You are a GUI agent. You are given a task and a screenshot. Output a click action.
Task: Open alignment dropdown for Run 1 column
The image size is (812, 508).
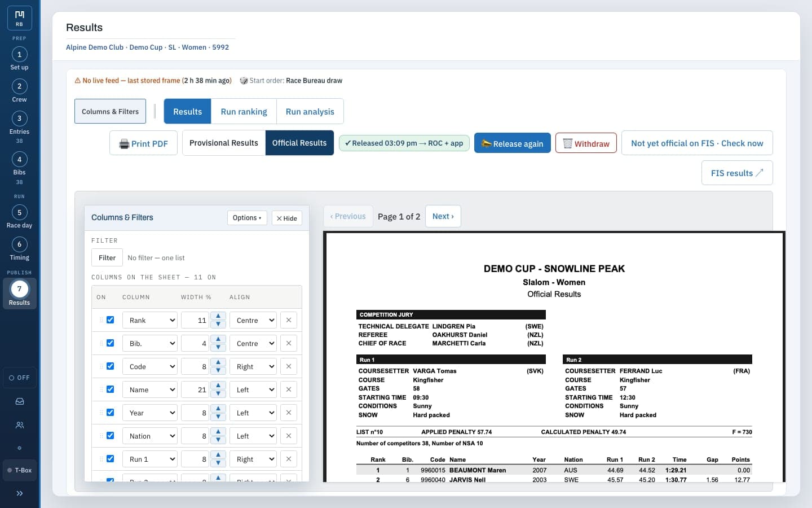(253, 459)
